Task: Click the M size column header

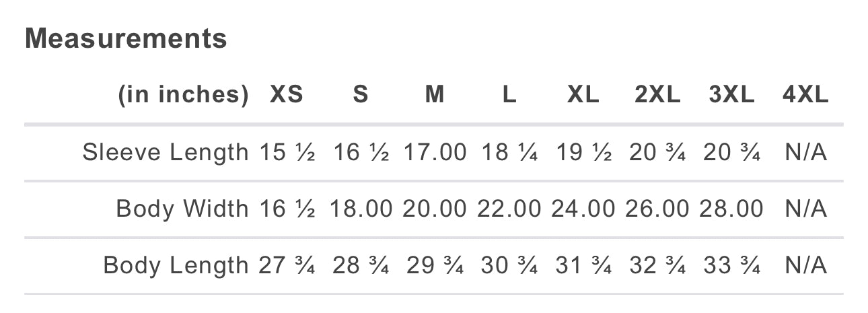Action: pos(435,96)
